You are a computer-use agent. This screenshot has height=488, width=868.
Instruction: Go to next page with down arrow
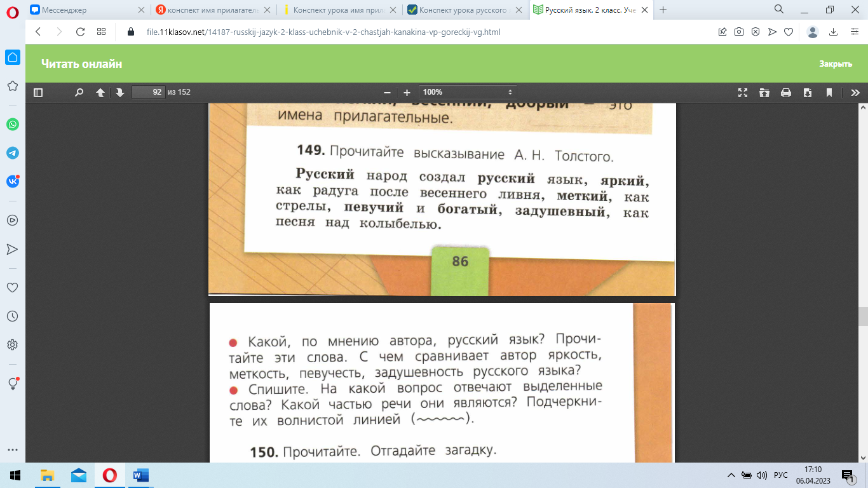click(x=119, y=93)
